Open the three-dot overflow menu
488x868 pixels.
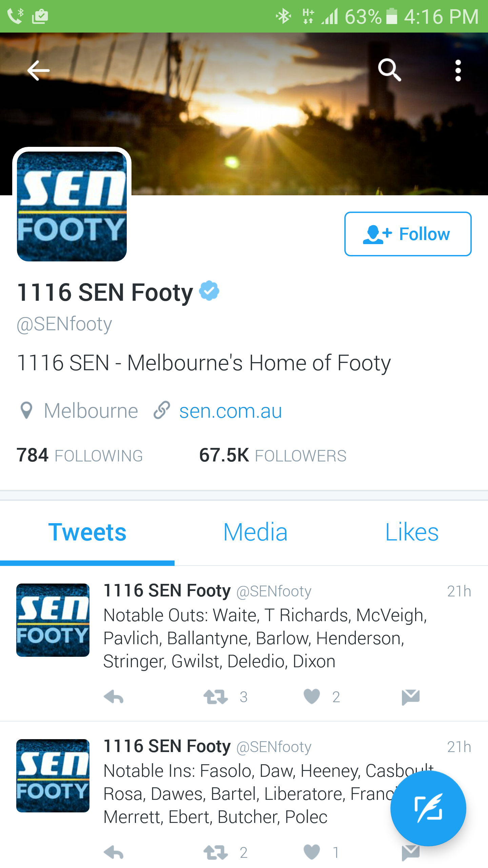pyautogui.click(x=458, y=71)
